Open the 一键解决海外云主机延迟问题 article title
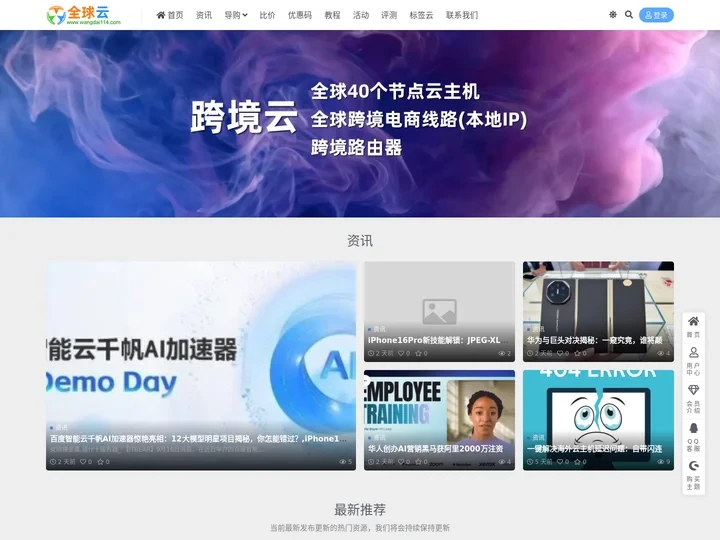The height and width of the screenshot is (540, 720). coord(594,449)
